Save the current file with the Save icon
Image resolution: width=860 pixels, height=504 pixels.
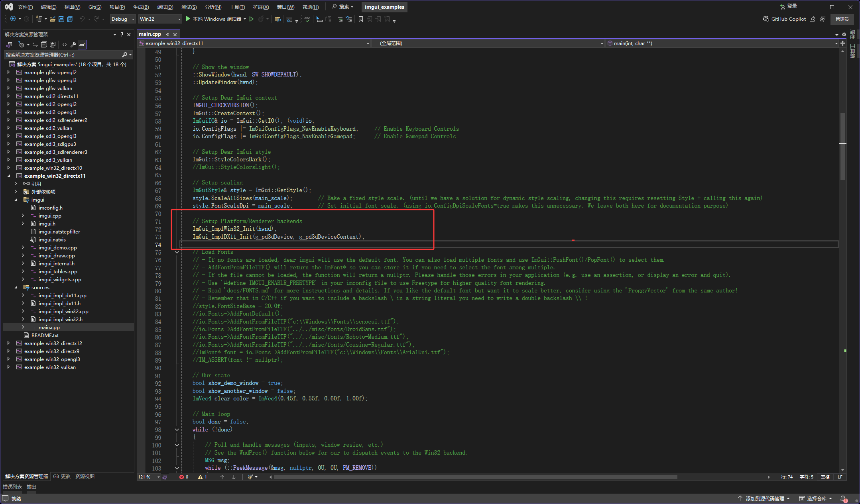click(x=61, y=19)
